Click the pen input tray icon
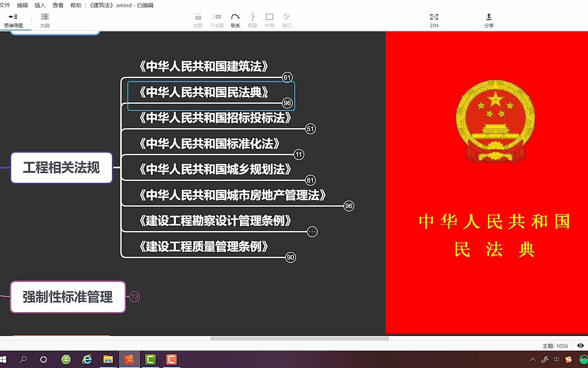This screenshot has width=588, height=368. click(545, 359)
